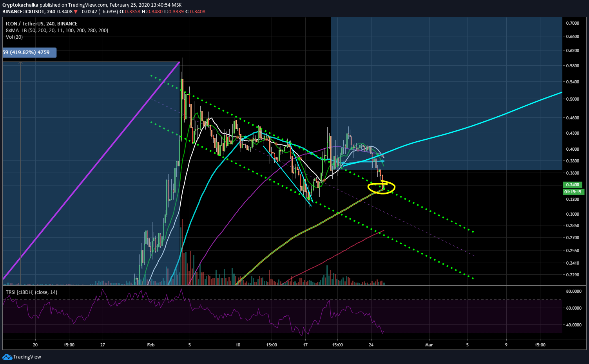This screenshot has width=589, height=364.
Task: Select the yellow ellipse drawing on the chart
Action: click(381, 188)
